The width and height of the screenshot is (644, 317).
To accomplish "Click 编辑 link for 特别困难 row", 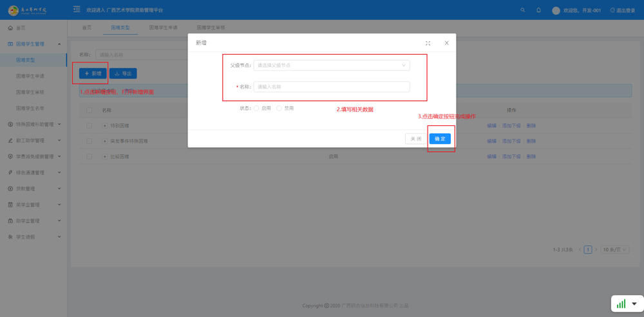I will pyautogui.click(x=491, y=125).
